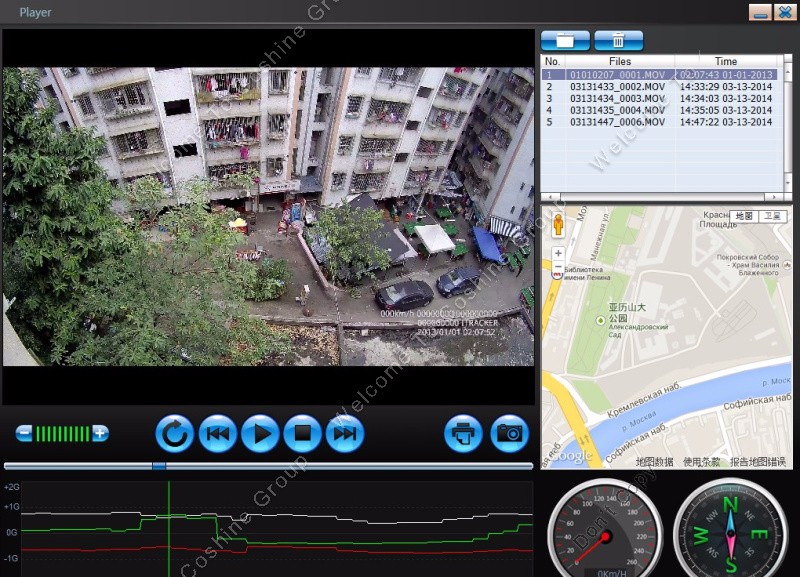Viewport: 800px width, 577px height.
Task: Decrease volume with the minus button
Action: click(x=24, y=433)
